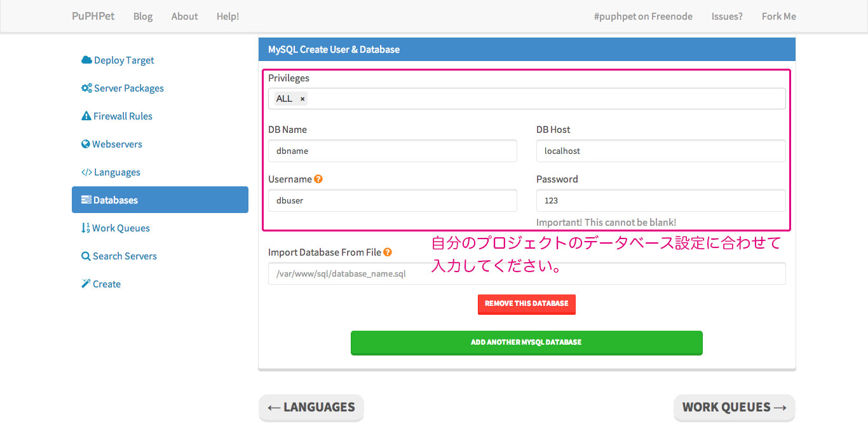Click the Import Database help question icon
This screenshot has height=428, width=868.
pos(388,252)
